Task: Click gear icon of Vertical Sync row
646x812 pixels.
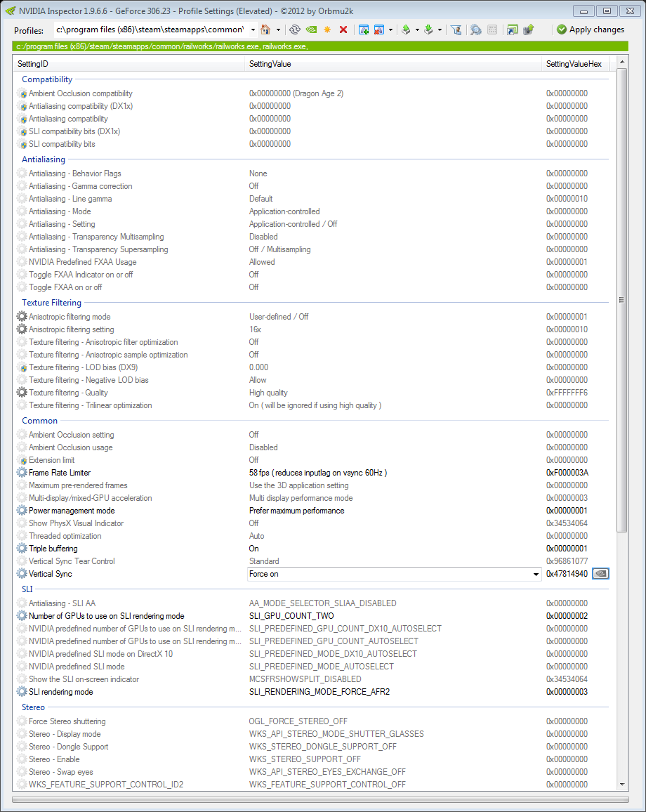Action: tap(22, 573)
